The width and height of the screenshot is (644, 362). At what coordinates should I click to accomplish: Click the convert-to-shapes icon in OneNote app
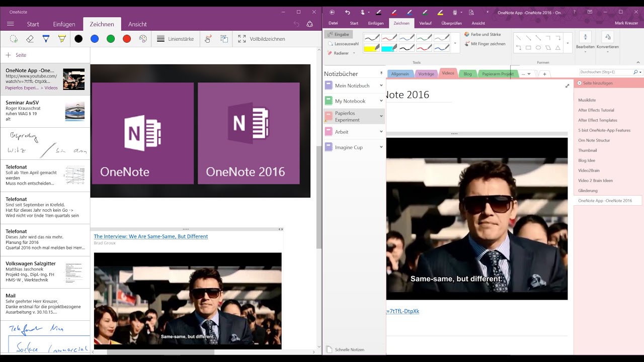pyautogui.click(x=224, y=39)
